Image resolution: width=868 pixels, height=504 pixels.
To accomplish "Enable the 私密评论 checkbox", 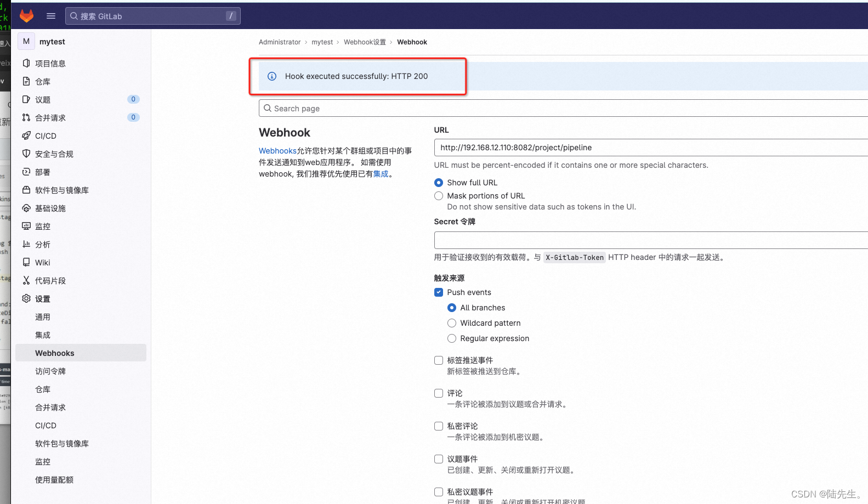I will pyautogui.click(x=439, y=426).
